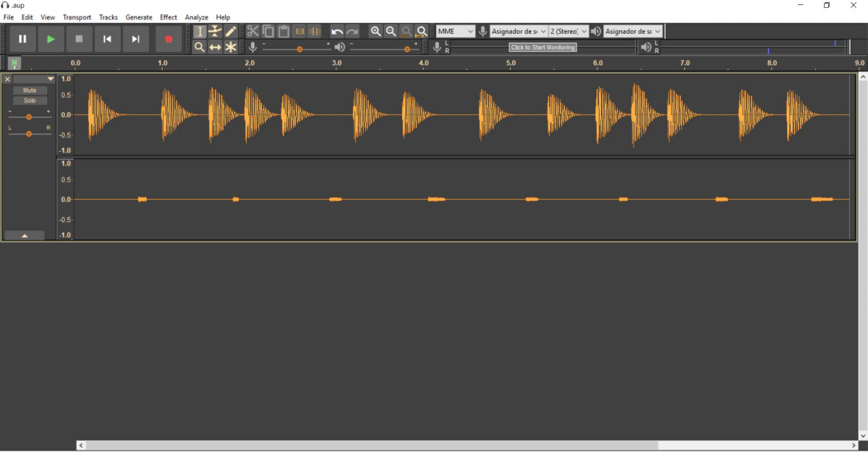
Task: Open the track name dropdown menu
Action: [34, 79]
